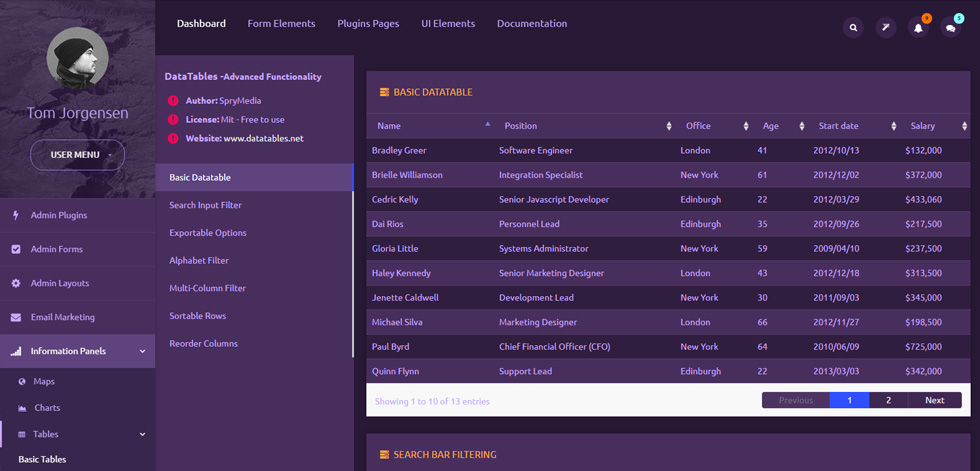Click the Email Marketing envelope icon
Screen dimensions: 980x471
pos(16,317)
